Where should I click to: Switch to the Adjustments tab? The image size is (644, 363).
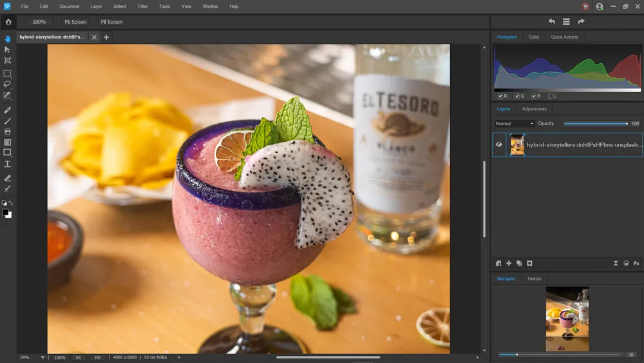535,109
